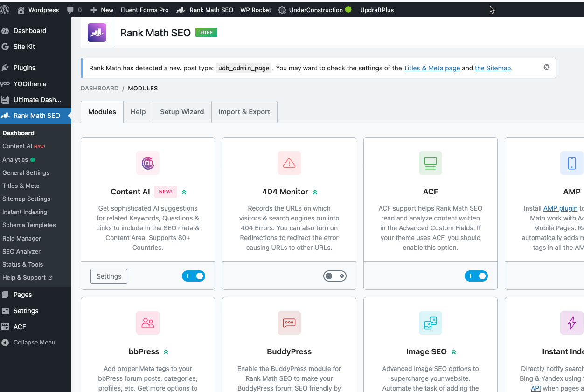The width and height of the screenshot is (584, 392).
Task: Open Content AI module Settings
Action: coord(109,276)
